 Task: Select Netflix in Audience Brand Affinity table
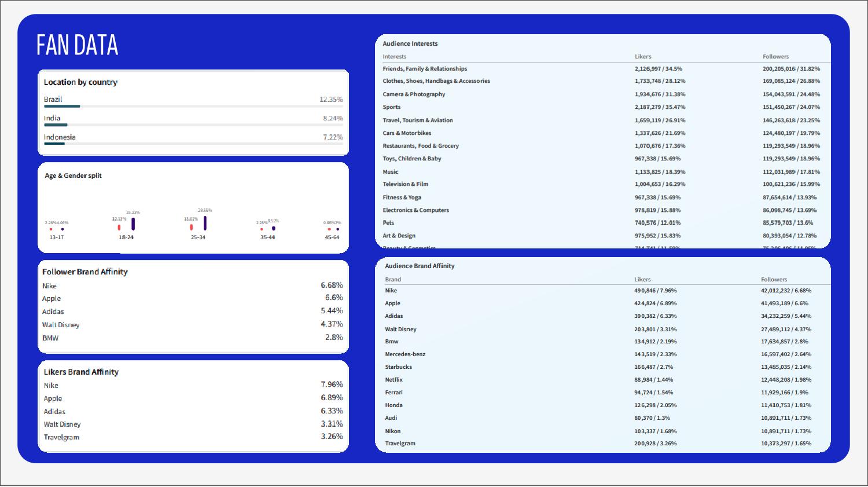[x=394, y=380]
